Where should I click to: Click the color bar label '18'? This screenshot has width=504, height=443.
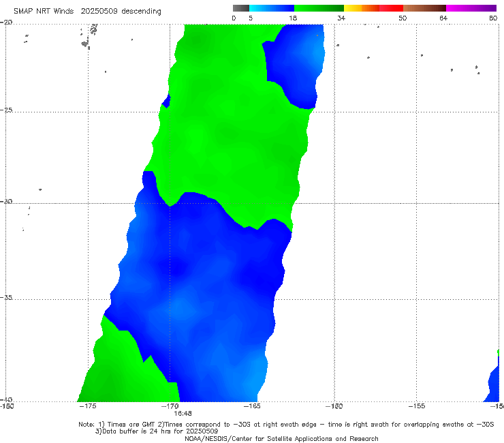point(293,18)
